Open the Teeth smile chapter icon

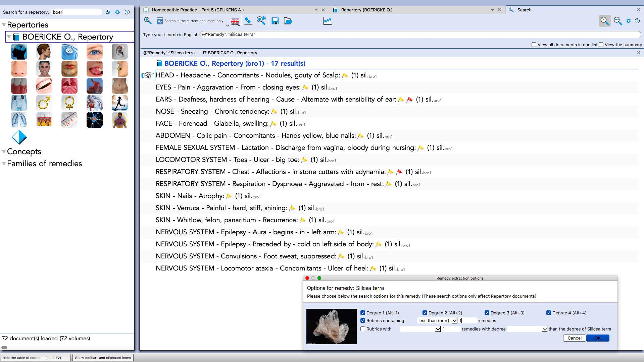tap(44, 86)
